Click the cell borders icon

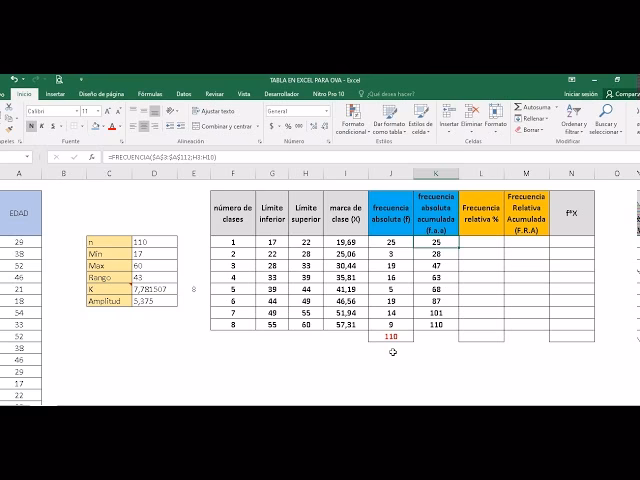73,126
